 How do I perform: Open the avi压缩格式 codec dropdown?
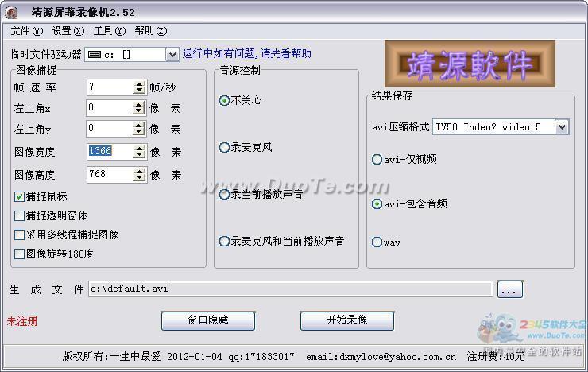point(562,127)
